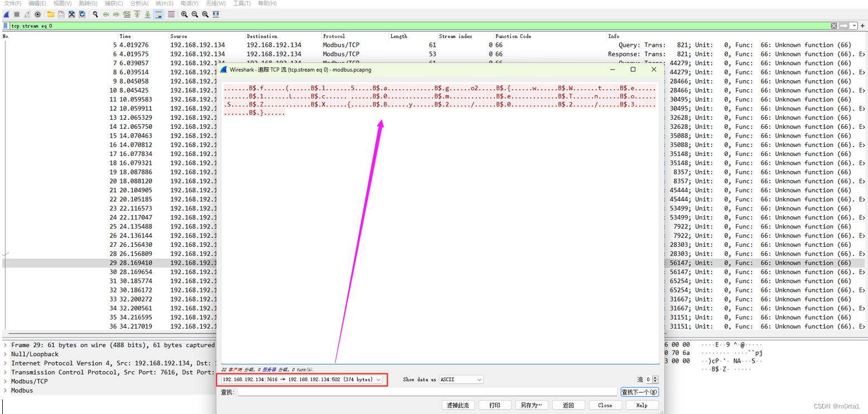Expand the Modbus tree item
Screen dimensions: 868x414
click(6, 391)
